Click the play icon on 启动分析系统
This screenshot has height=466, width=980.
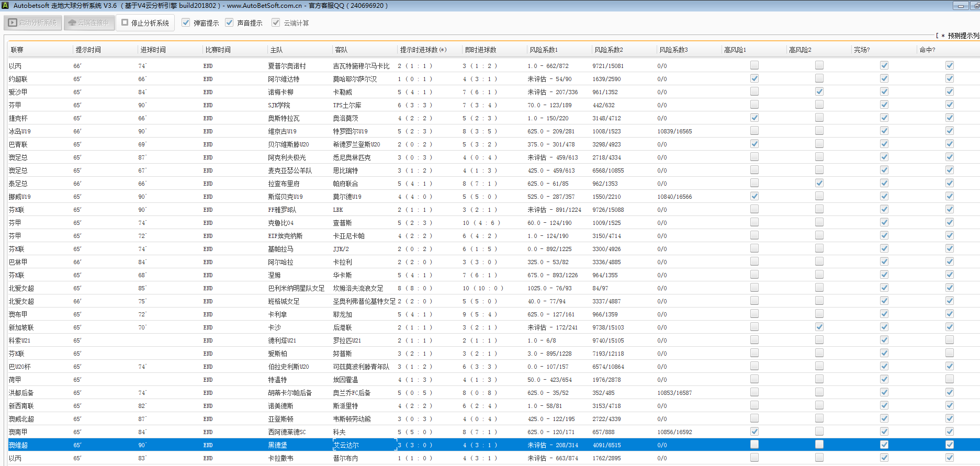[x=13, y=23]
